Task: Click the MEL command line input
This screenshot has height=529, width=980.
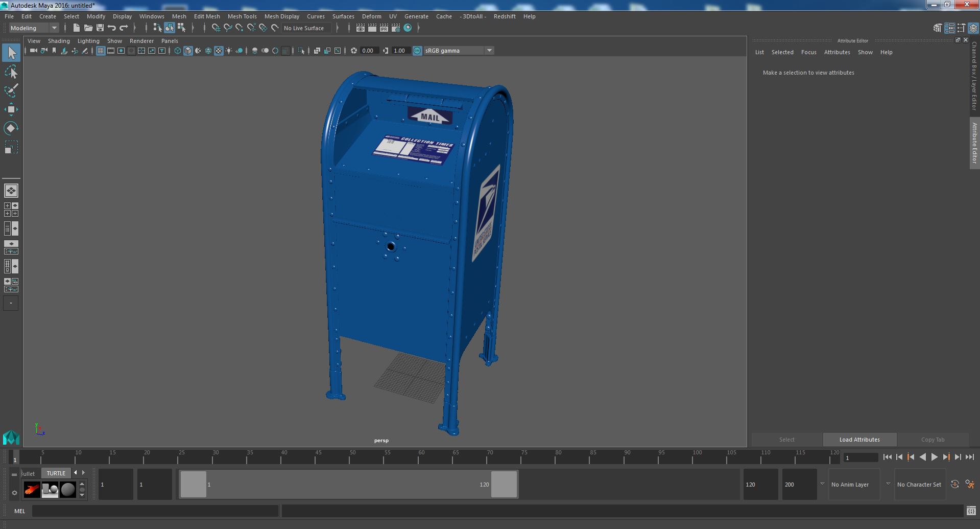Action: [x=155, y=511]
